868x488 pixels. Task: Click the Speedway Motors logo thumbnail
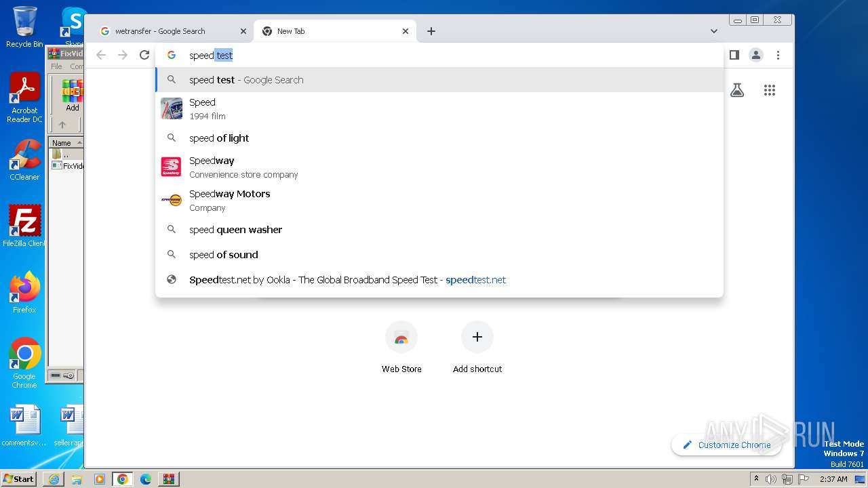click(172, 200)
